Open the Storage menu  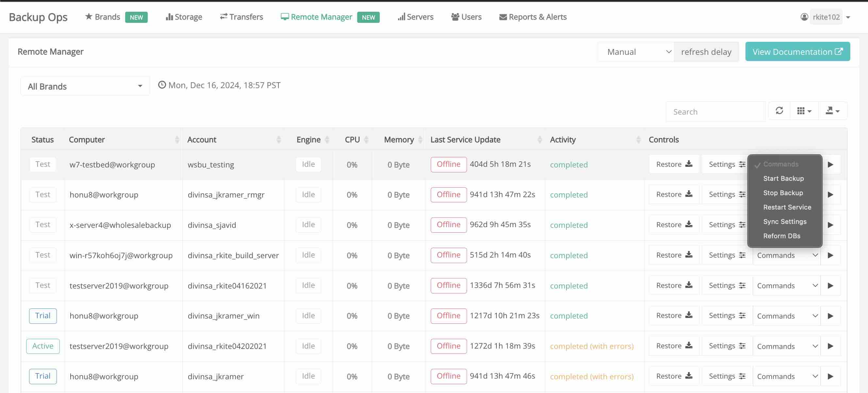pos(184,17)
